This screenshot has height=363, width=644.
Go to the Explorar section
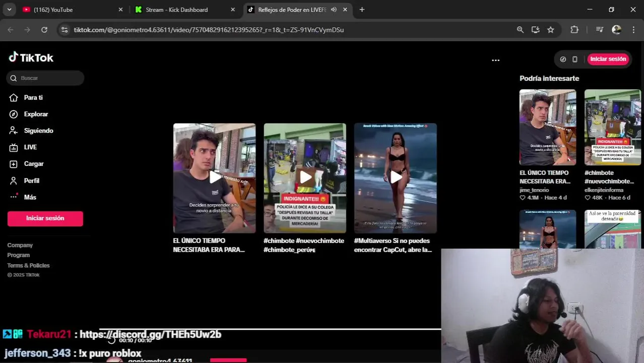click(36, 114)
